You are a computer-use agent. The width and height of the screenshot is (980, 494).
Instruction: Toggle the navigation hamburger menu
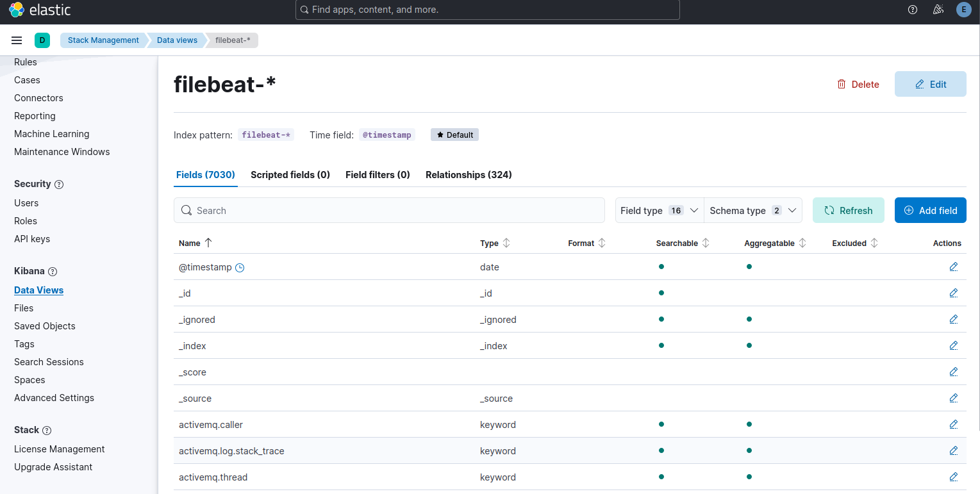tap(17, 40)
